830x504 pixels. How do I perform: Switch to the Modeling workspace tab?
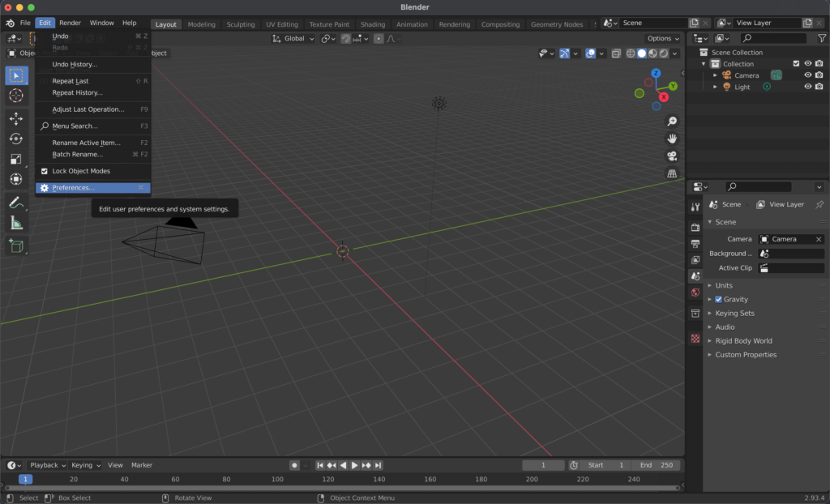pyautogui.click(x=201, y=24)
